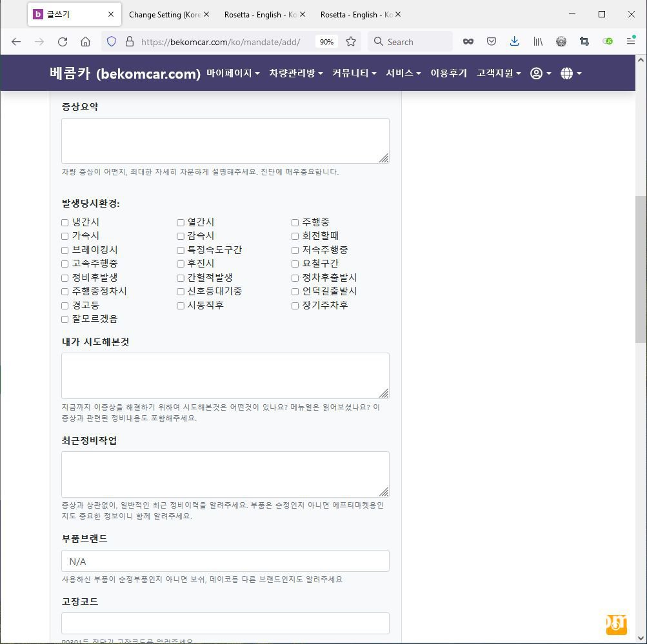Viewport: 647px width, 644px height.
Task: Click the orange floating badge icon
Action: (x=616, y=625)
